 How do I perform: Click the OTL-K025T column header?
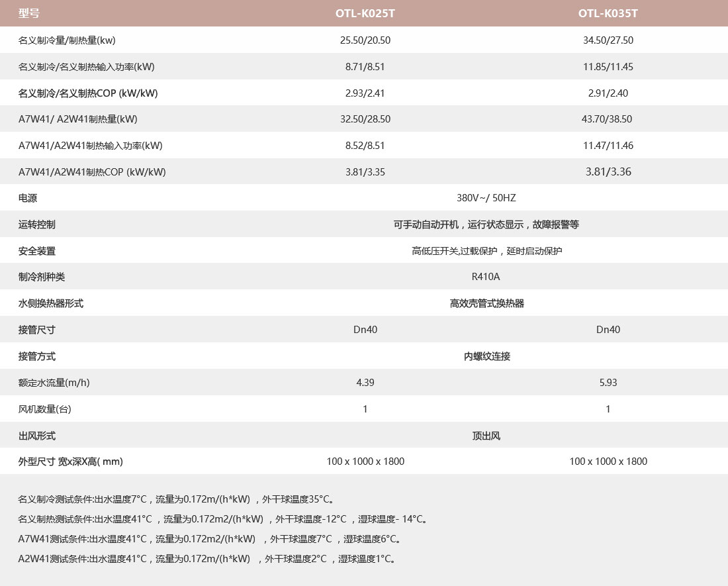pyautogui.click(x=365, y=13)
